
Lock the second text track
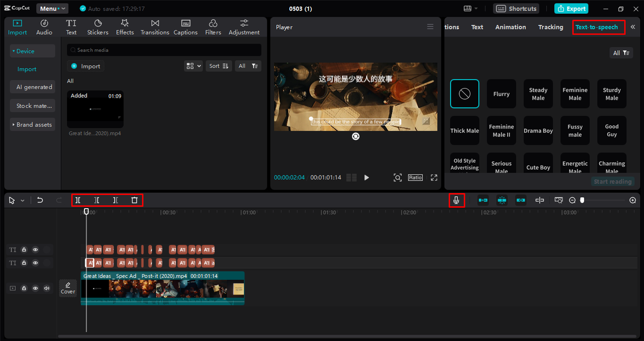tap(24, 263)
